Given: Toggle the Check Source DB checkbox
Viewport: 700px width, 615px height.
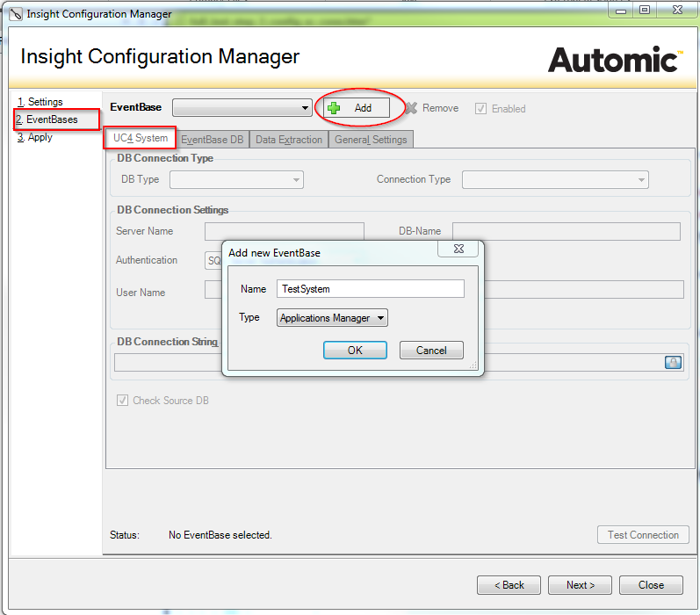Looking at the screenshot, I should 122,400.
